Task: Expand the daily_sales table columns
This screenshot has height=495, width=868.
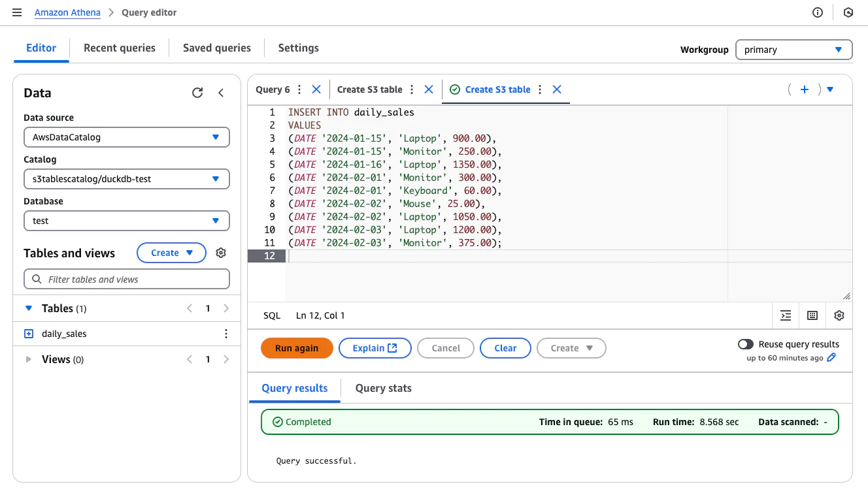Action: 29,334
